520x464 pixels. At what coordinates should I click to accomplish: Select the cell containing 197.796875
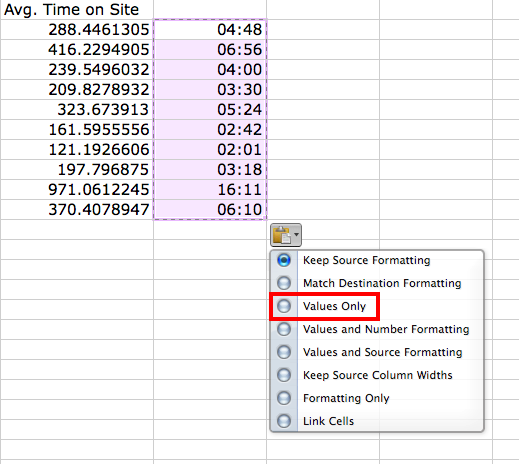coord(77,170)
